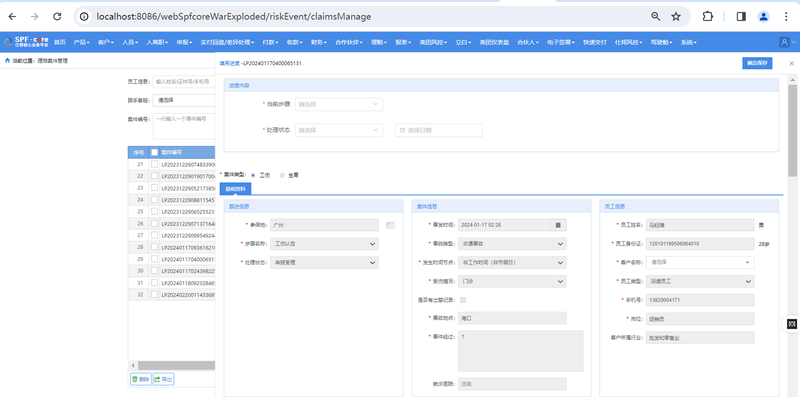The width and height of the screenshot is (800, 397).
Task: Open the 步骤名称 dropdown showing 工伤认定
Action: click(324, 244)
